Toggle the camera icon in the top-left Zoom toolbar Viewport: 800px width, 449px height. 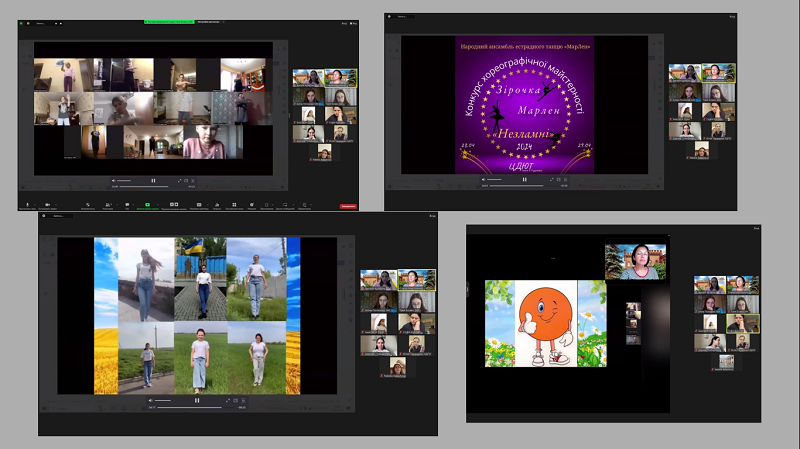pyautogui.click(x=49, y=204)
